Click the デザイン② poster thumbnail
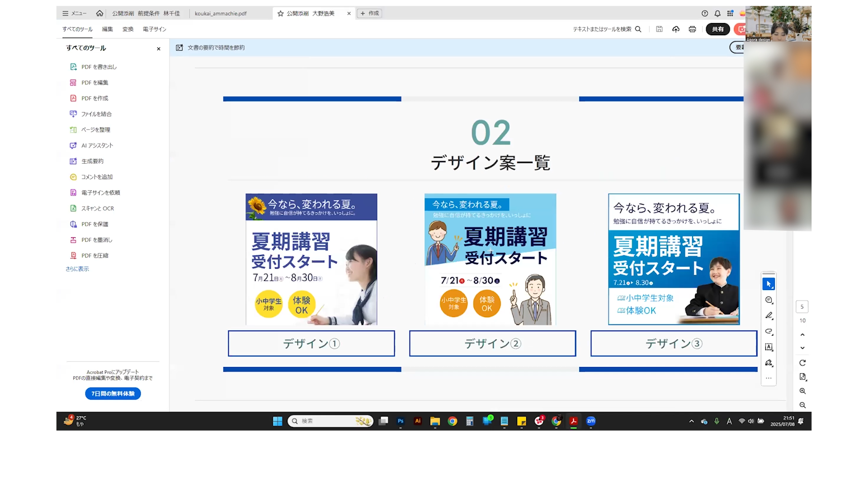Image resolution: width=868 pixels, height=488 pixels. click(490, 259)
